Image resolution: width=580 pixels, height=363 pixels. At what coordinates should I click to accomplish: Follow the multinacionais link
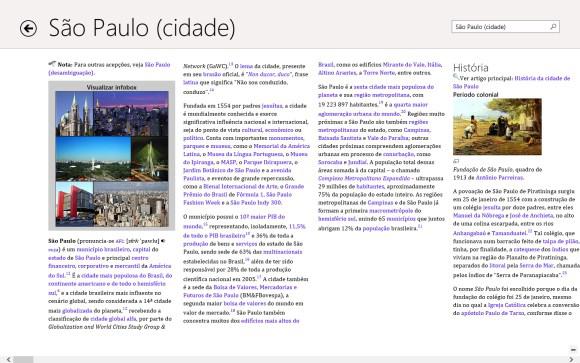click(283, 252)
